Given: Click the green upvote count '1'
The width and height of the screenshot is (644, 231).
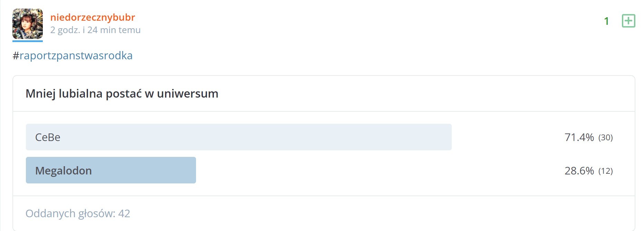Looking at the screenshot, I should [x=606, y=21].
